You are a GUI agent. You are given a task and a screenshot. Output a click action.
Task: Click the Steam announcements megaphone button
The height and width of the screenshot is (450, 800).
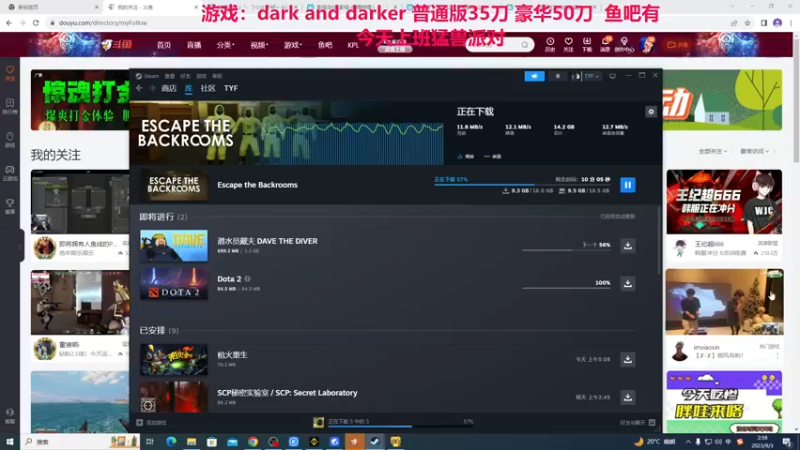tap(534, 76)
